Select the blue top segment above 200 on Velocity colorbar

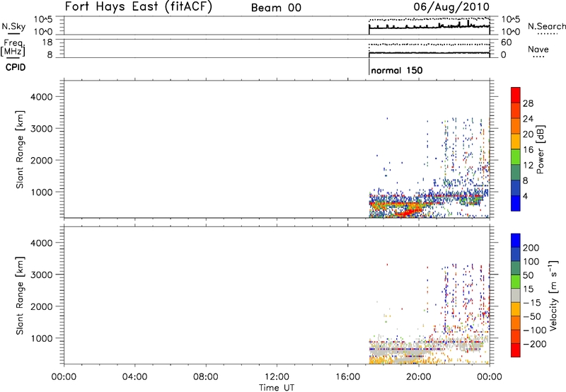pos(516,241)
